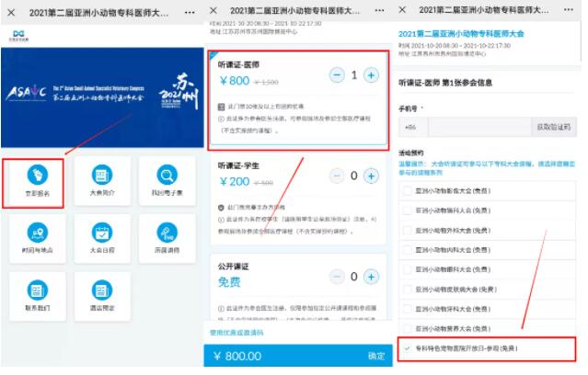The width and height of the screenshot is (588, 375).
Task: Select the 听课证-学生 ¥200 ticket card
Action: [x=298, y=199]
